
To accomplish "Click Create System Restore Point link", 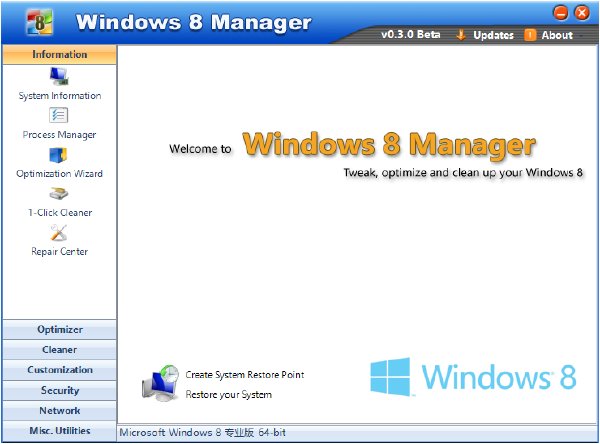I will click(245, 375).
